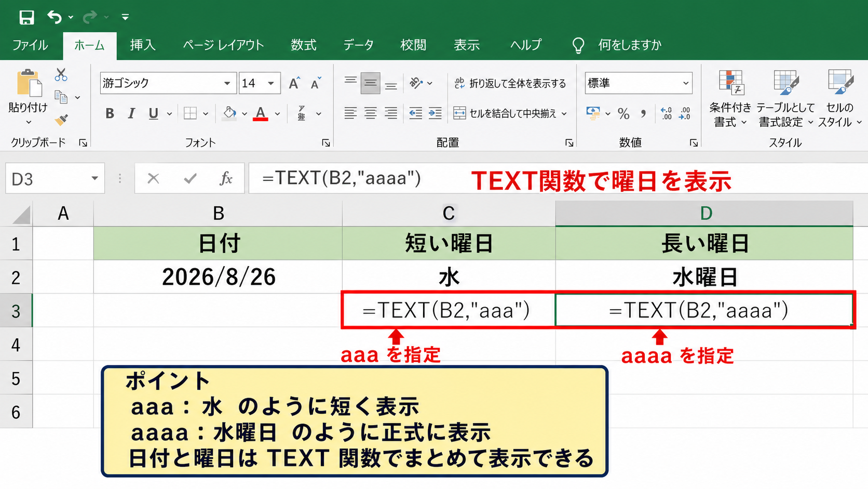The width and height of the screenshot is (868, 489).
Task: Open テーブルとして書式設定 table format
Action: 785,99
